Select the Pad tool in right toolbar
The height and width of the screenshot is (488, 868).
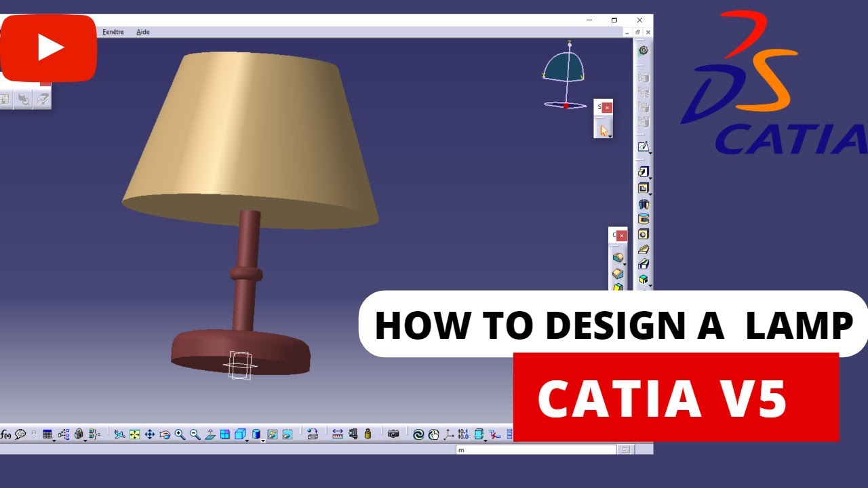pos(644,172)
